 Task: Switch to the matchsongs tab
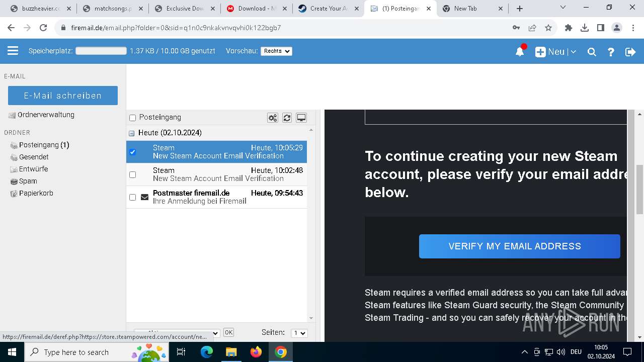(113, 9)
